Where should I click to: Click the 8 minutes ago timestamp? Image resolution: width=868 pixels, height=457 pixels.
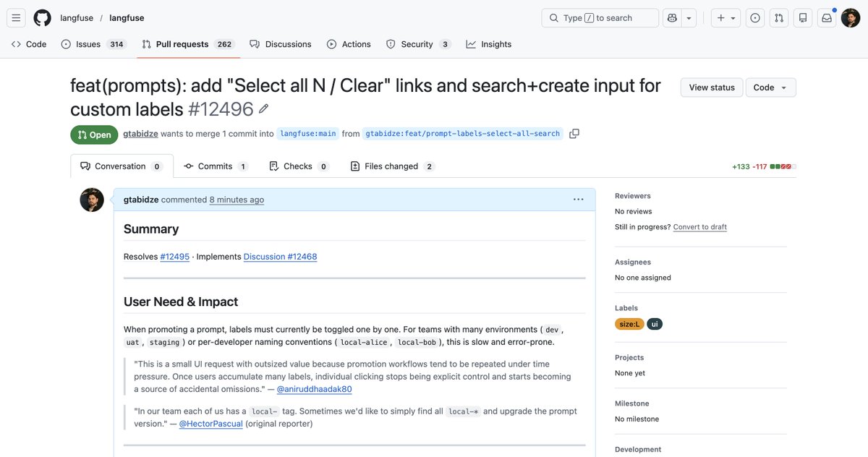click(237, 200)
